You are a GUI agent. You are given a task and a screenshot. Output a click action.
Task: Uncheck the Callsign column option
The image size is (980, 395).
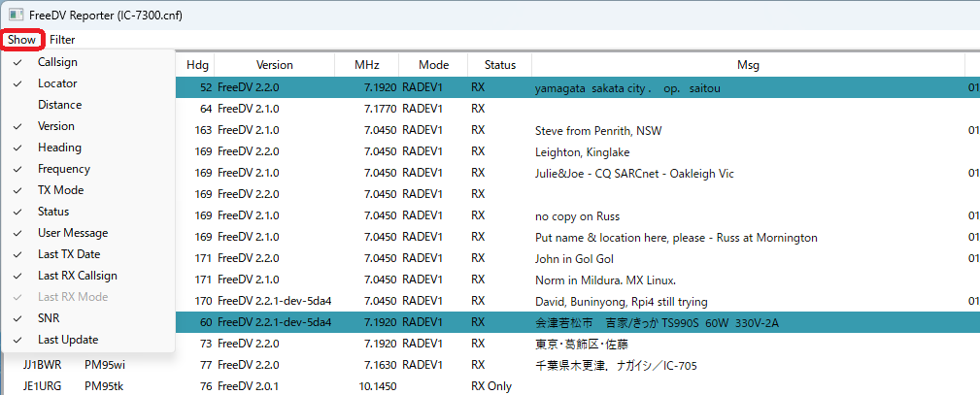click(x=88, y=62)
